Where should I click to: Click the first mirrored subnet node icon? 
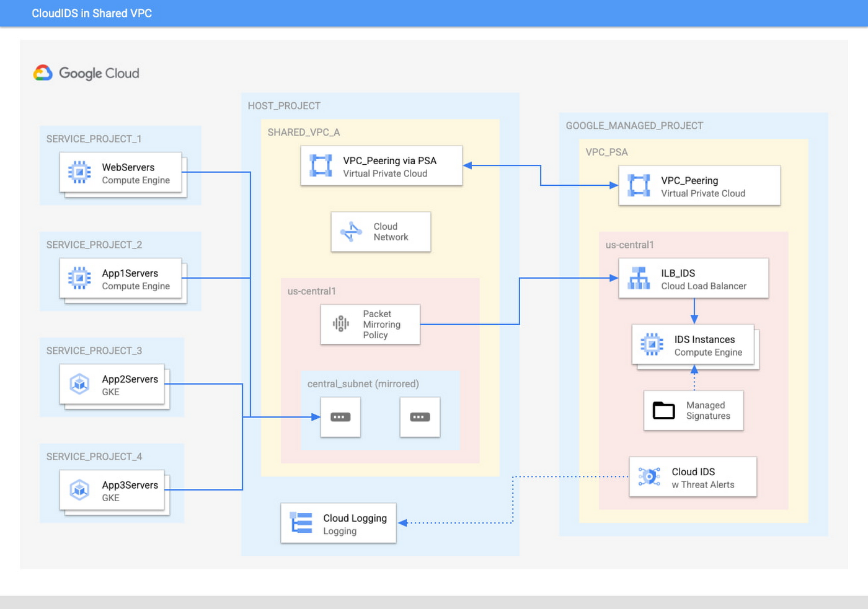(x=340, y=417)
